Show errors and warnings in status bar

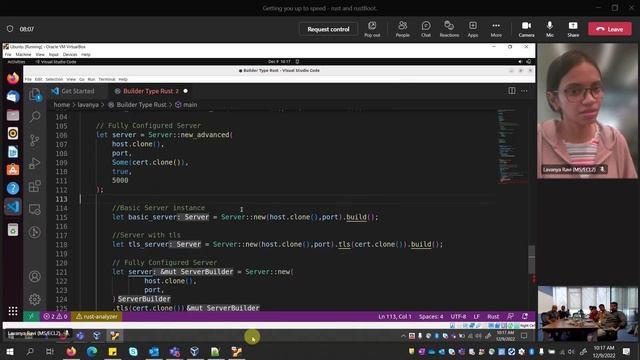pyautogui.click(x=55, y=316)
